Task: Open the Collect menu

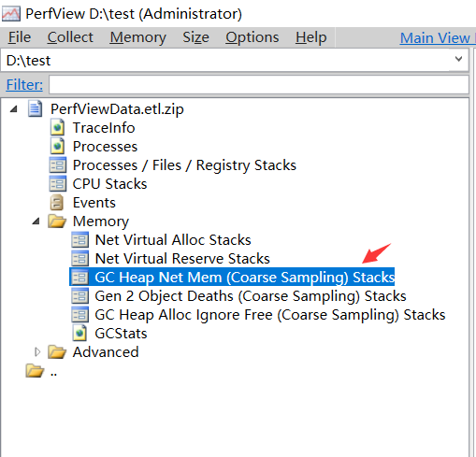Action: pyautogui.click(x=70, y=37)
